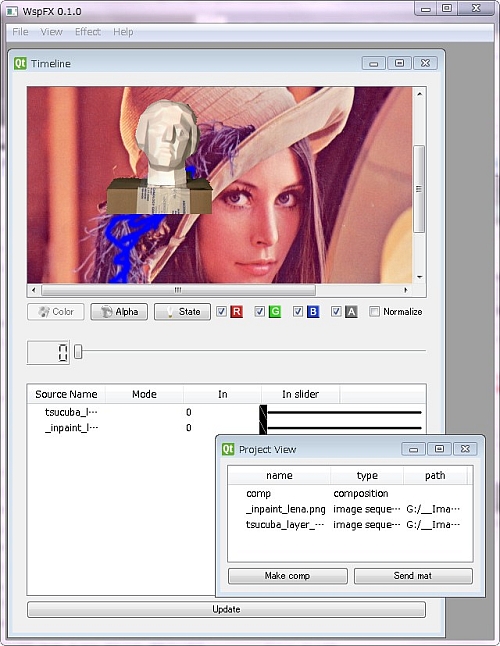Click the preview scroll down arrow
Screen dimensions: 500x646
click(419, 277)
